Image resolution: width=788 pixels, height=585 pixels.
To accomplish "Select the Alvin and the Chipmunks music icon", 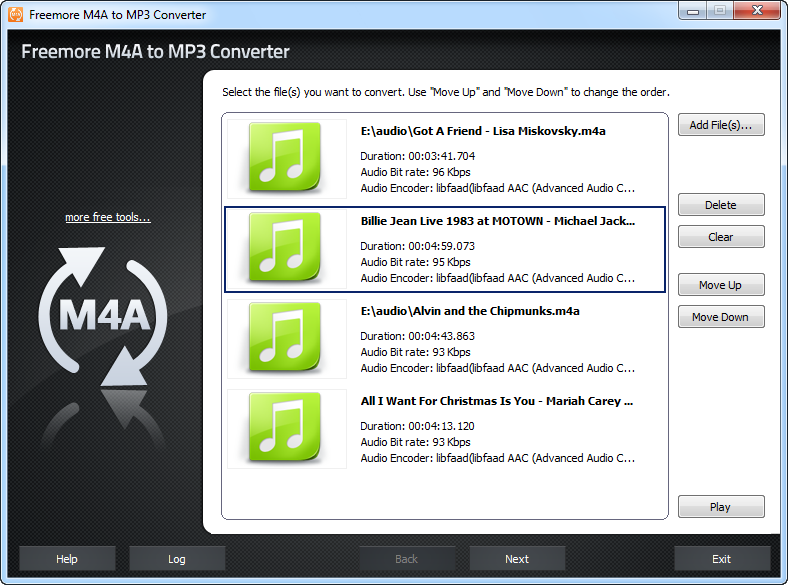I will click(286, 338).
